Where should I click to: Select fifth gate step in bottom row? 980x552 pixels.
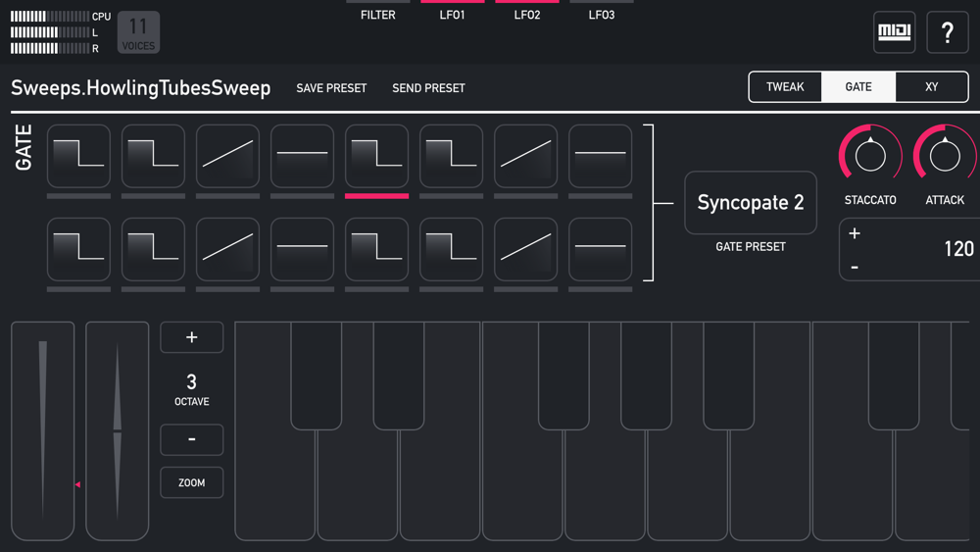(x=377, y=249)
